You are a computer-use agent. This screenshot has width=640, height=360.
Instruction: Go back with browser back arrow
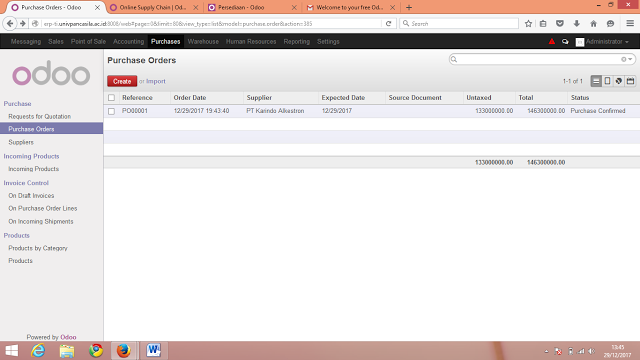10,24
